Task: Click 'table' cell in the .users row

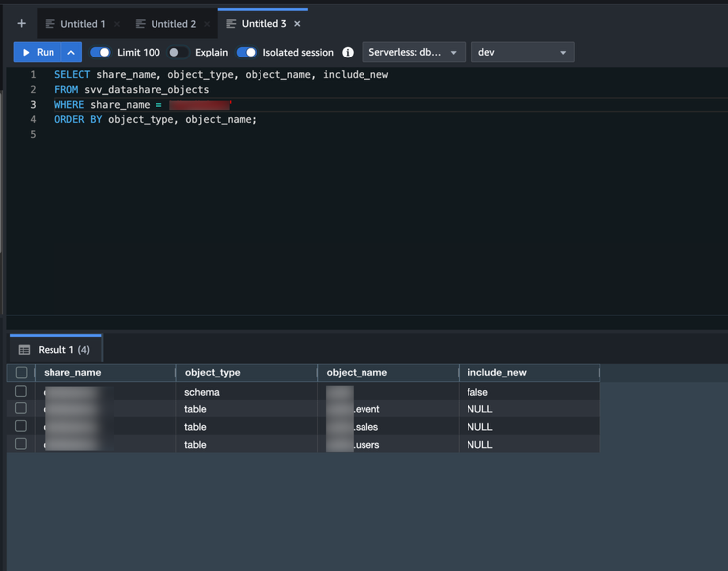Action: 247,444
